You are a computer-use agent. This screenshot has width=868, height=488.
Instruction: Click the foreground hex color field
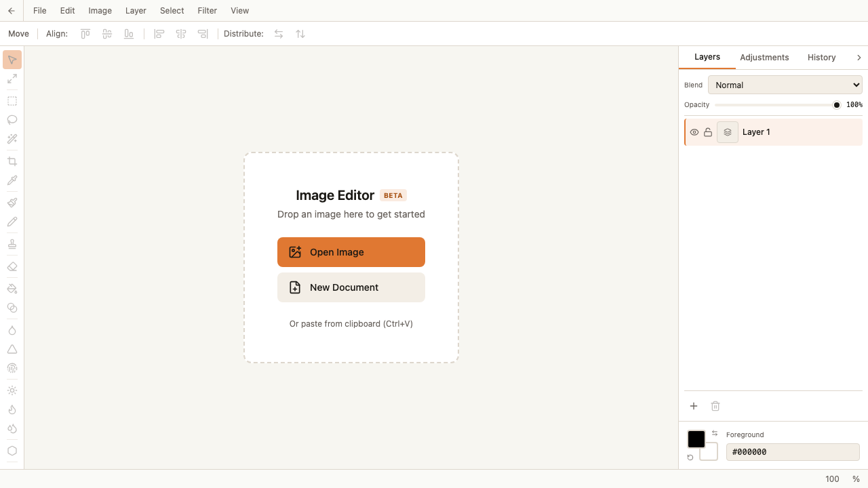pyautogui.click(x=793, y=452)
